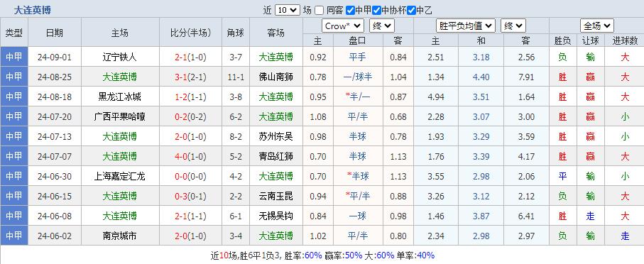
Task: Click 中甲 league tag on 24-06-02 row
Action: click(14, 236)
